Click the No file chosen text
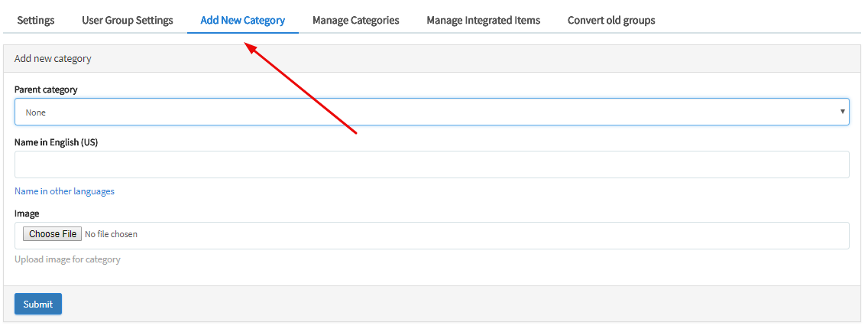 (x=111, y=234)
